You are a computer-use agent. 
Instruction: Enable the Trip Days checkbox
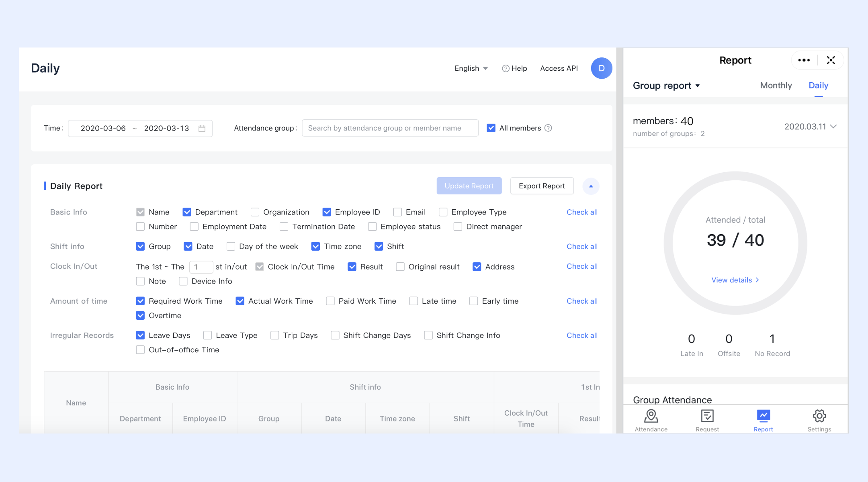274,335
